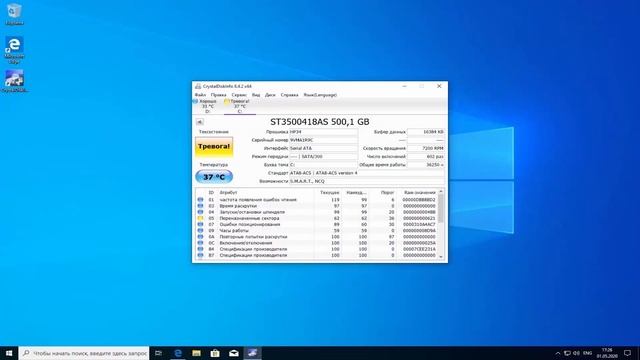The width and height of the screenshot is (640, 360).
Task: Click the 7200 RPM rotation speed value
Action: (426, 148)
